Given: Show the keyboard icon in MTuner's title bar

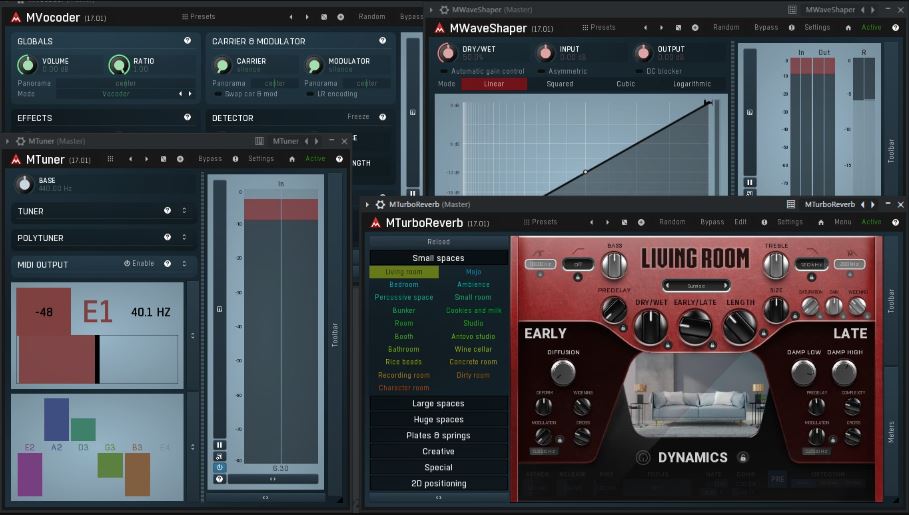Looking at the screenshot, I should pos(259,141).
